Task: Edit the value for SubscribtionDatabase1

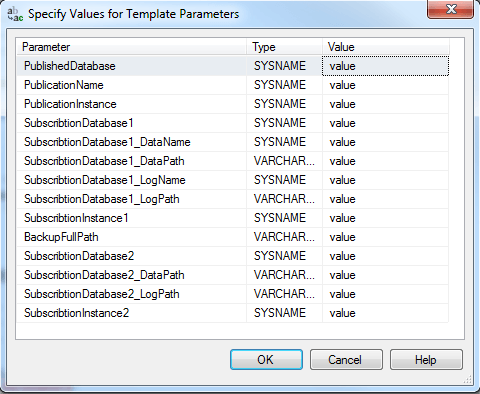Action: tap(385, 123)
